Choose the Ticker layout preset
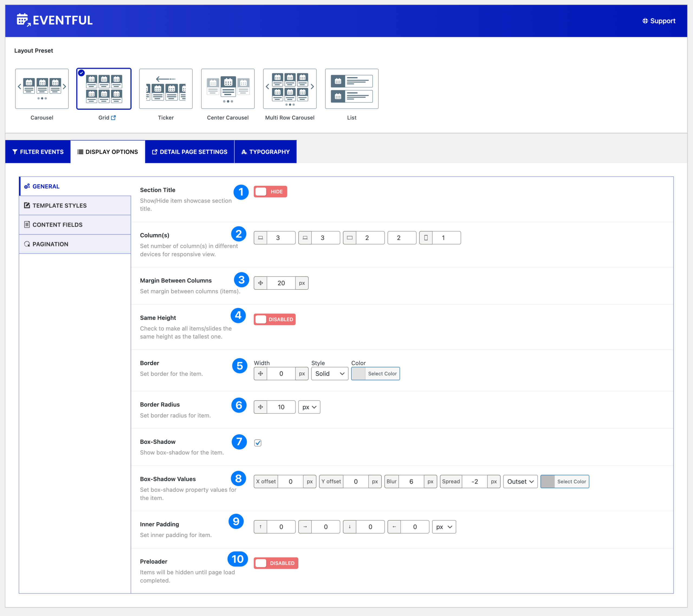The width and height of the screenshot is (693, 616). (x=166, y=89)
